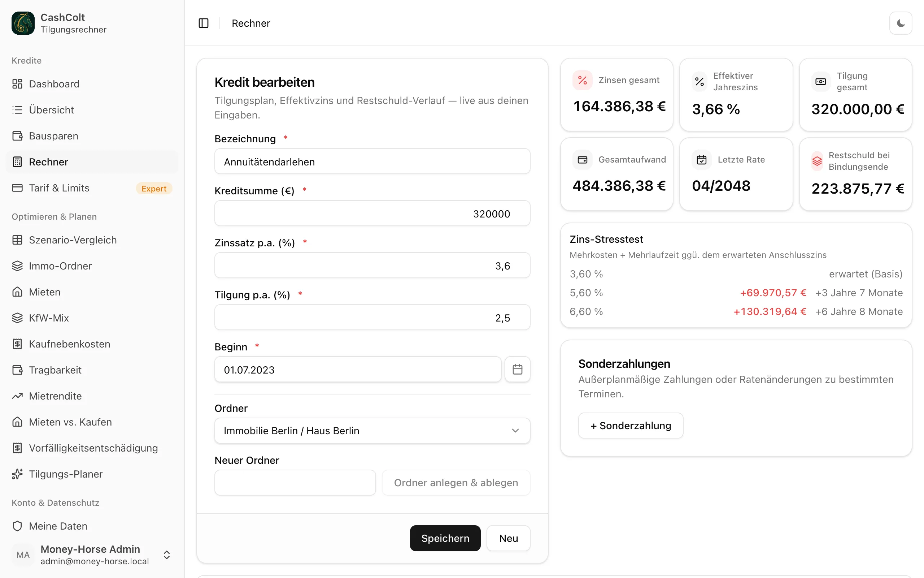Screen dimensions: 924x578
Task: Click the CashColt horse logo icon
Action: 23,23
